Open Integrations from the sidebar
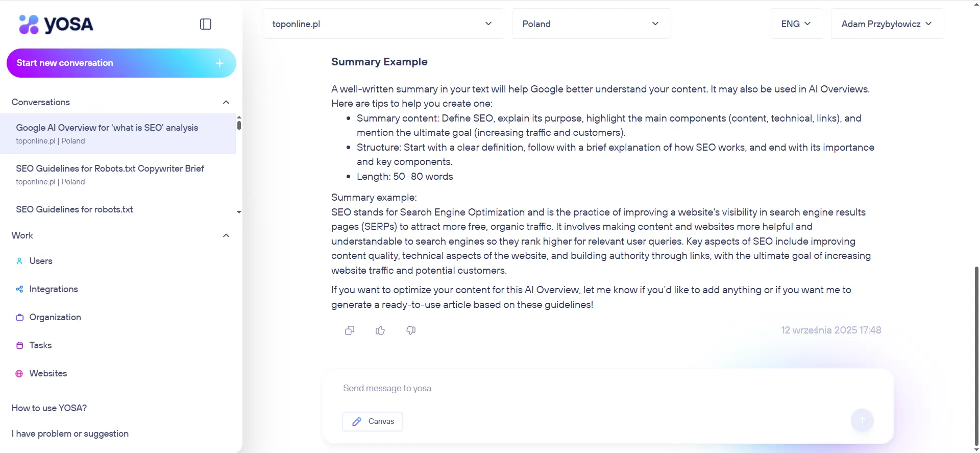Screen dimensions: 980x453 tap(53, 289)
